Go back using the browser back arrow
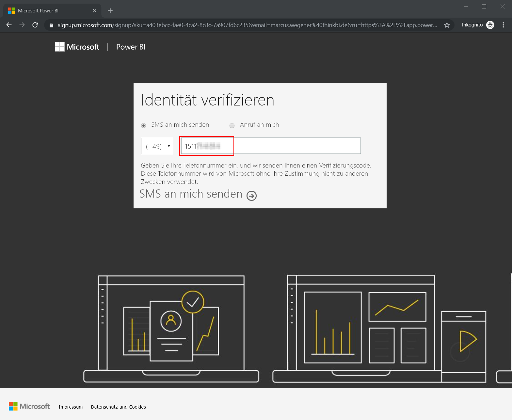 tap(9, 25)
